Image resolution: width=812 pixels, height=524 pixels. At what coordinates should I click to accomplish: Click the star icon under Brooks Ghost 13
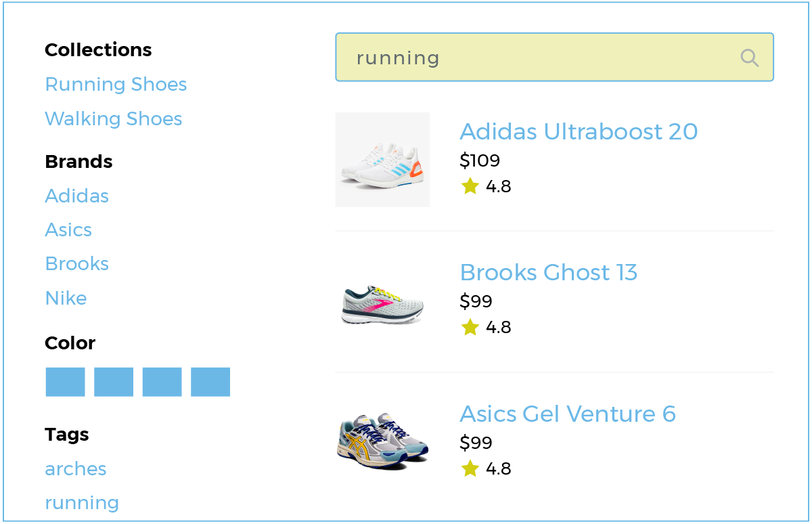pyautogui.click(x=470, y=328)
